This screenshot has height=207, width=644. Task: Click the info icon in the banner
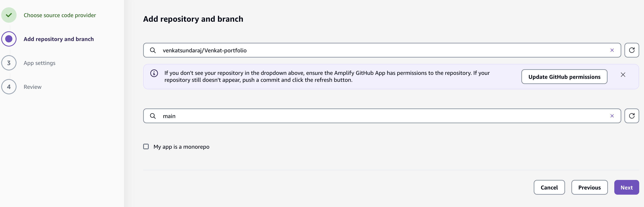pos(154,73)
